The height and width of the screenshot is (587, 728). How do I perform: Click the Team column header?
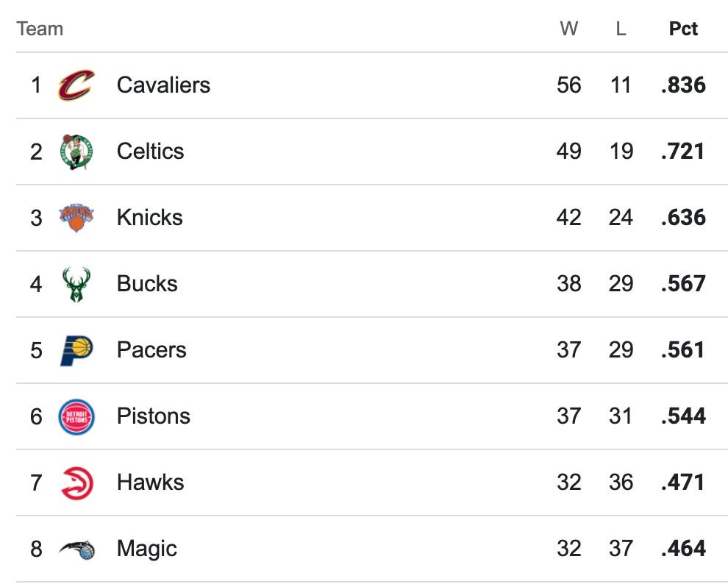(40, 29)
